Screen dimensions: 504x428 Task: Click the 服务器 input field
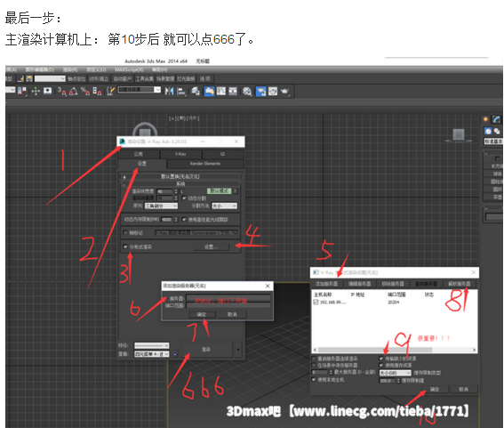[x=228, y=298]
